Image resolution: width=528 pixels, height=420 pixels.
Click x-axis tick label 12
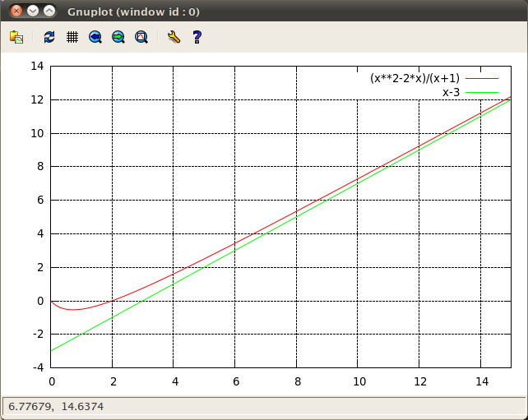pyautogui.click(x=419, y=381)
